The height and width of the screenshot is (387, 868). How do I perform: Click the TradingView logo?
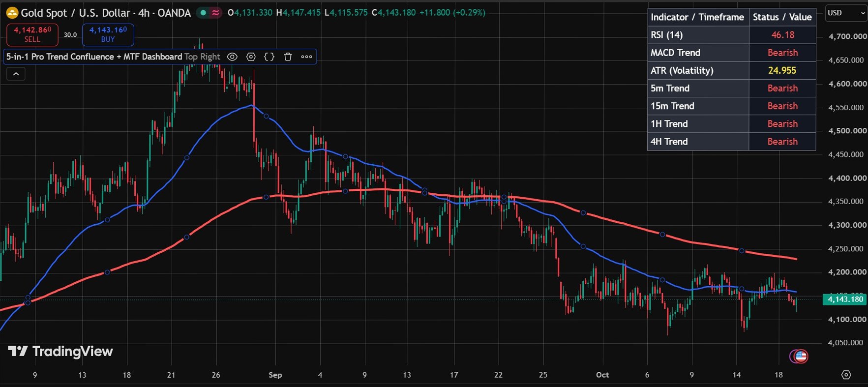[60, 351]
